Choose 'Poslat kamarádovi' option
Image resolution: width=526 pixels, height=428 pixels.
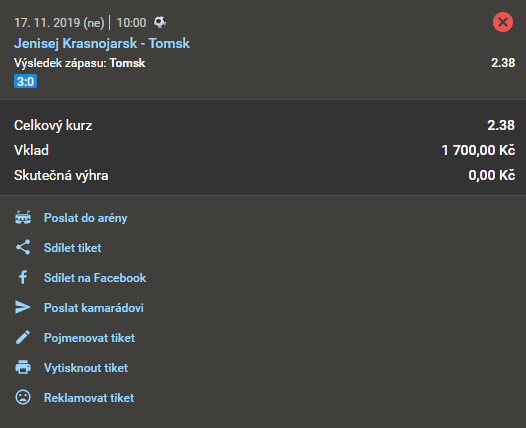[94, 308]
